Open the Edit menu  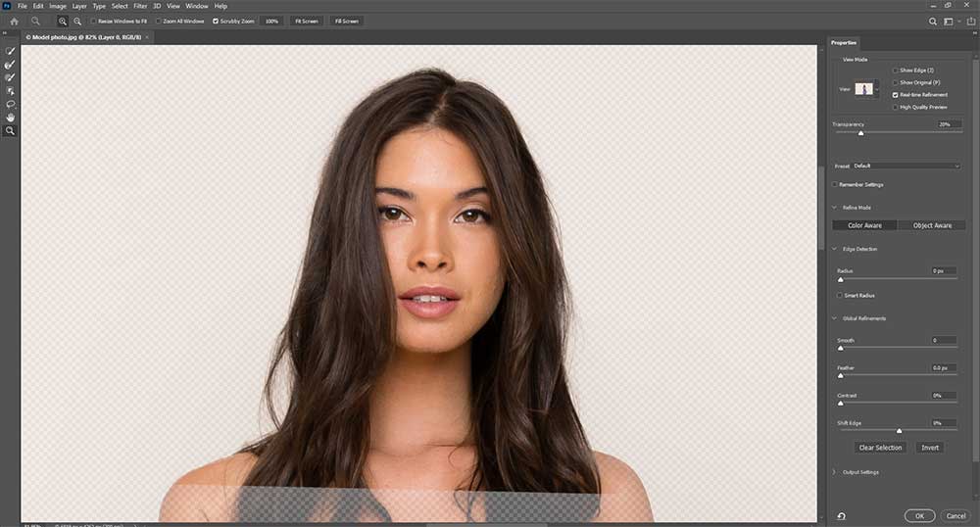point(38,6)
